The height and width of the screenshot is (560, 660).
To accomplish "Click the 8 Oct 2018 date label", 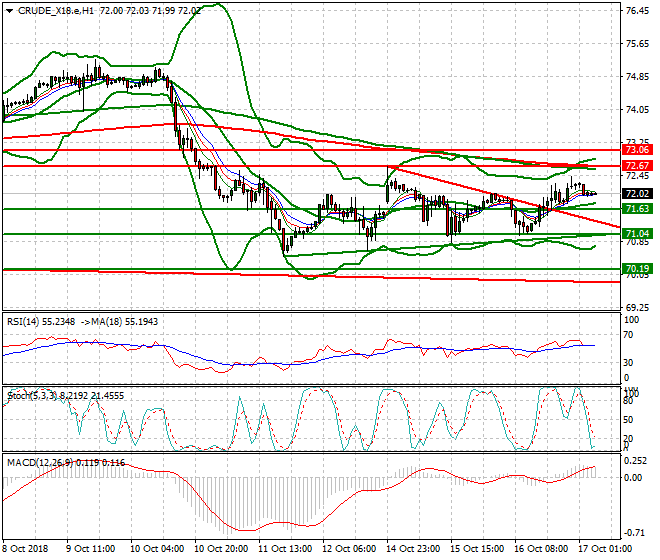I will point(25,549).
